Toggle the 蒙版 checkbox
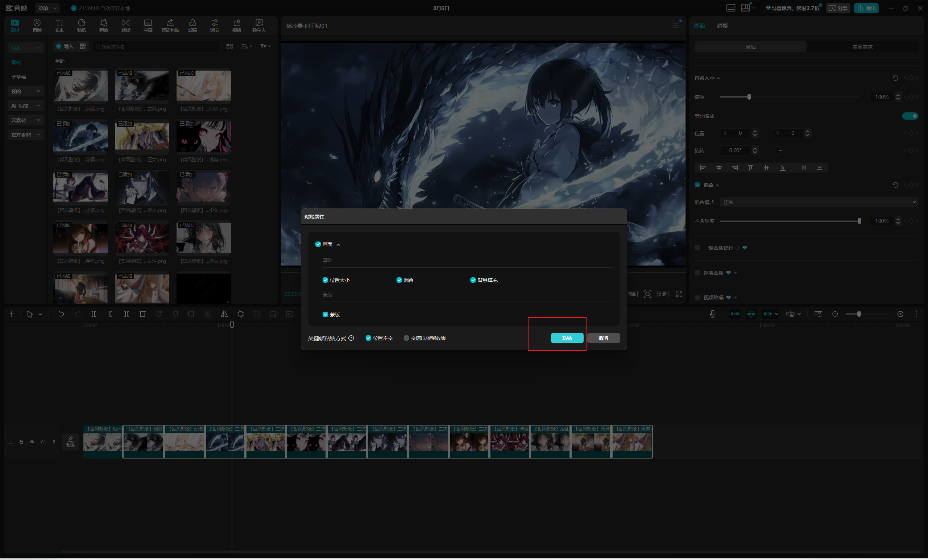This screenshot has height=560, width=928. coord(325,315)
